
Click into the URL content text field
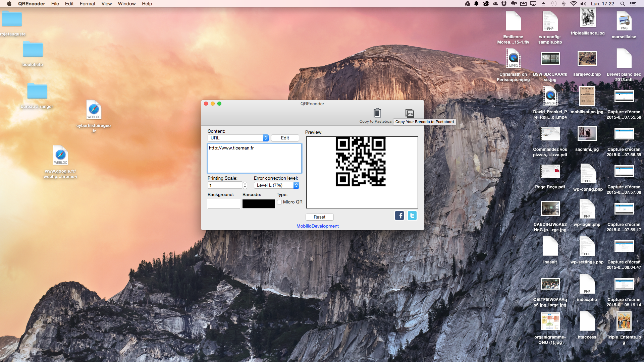click(255, 158)
